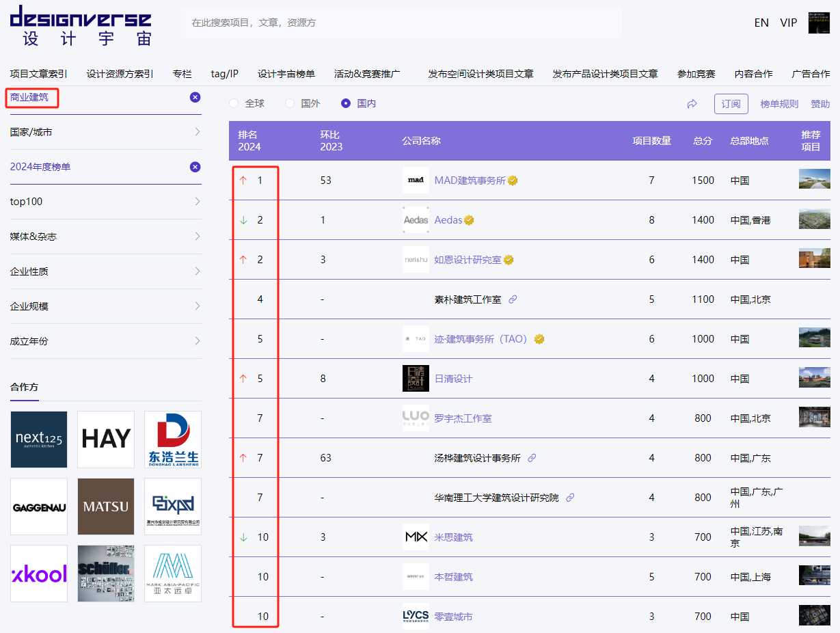Open the 榜单规则 link
This screenshot has height=633, width=840.
779,104
